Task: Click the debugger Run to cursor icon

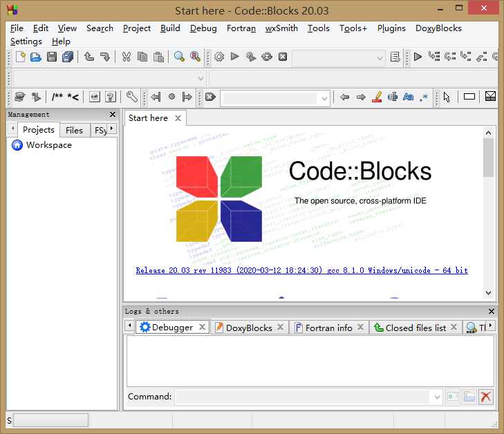Action: pyautogui.click(x=434, y=57)
